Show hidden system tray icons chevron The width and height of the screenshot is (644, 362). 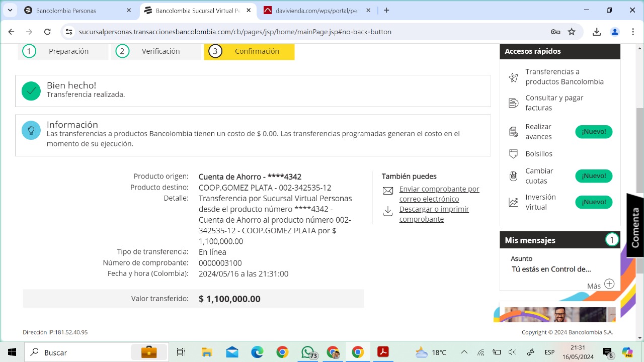pos(464,352)
